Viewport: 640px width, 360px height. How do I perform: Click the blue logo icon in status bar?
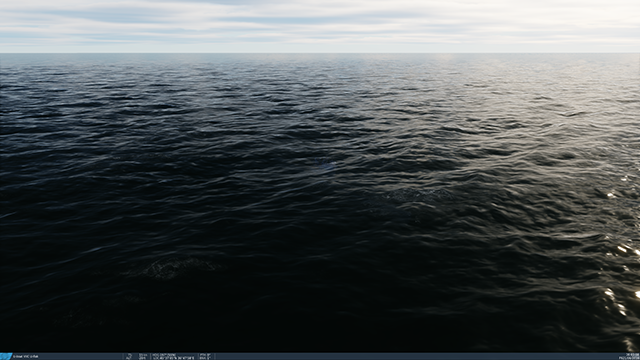[x=6, y=356]
